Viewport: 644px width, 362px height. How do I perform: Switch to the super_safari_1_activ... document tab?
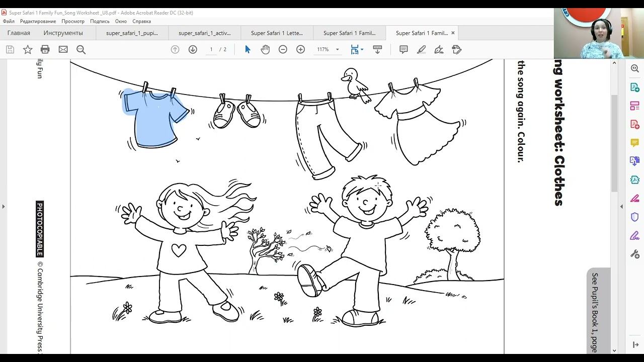tap(204, 33)
